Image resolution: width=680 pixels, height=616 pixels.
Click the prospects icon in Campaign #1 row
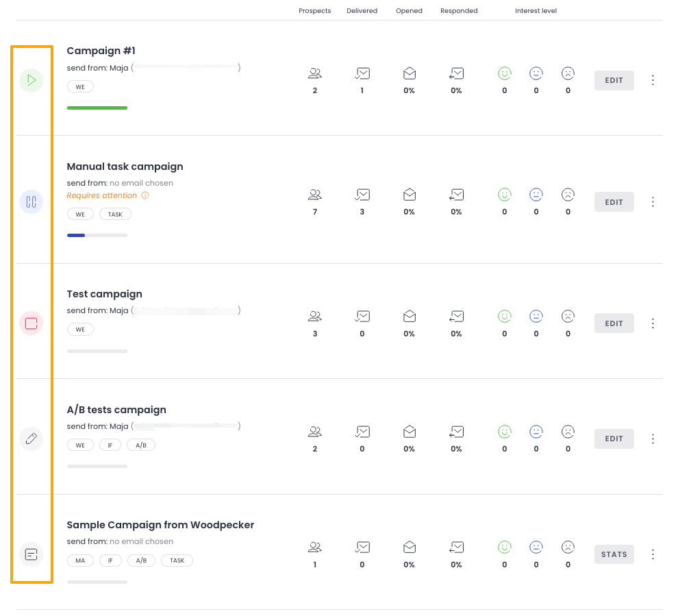315,73
